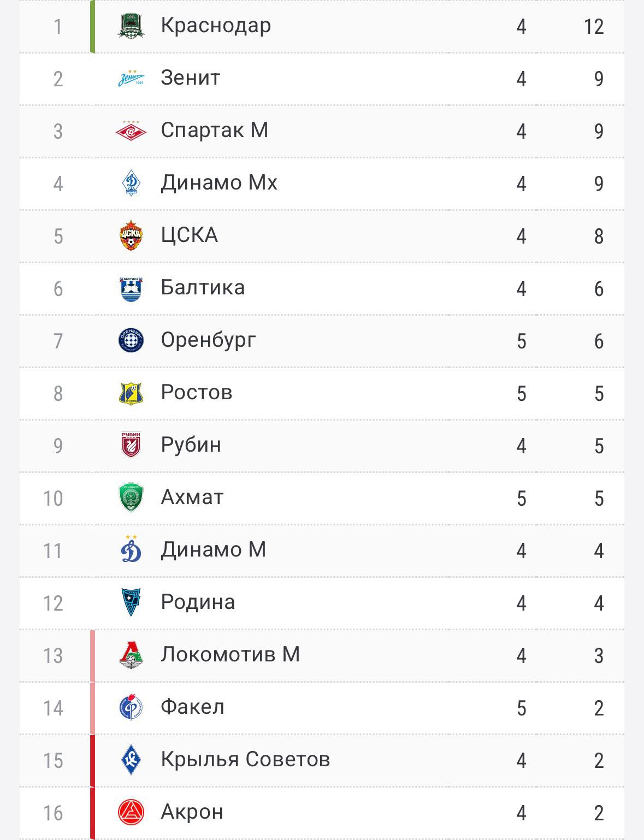
Task: Open Оренбург team name link
Action: [x=208, y=340]
